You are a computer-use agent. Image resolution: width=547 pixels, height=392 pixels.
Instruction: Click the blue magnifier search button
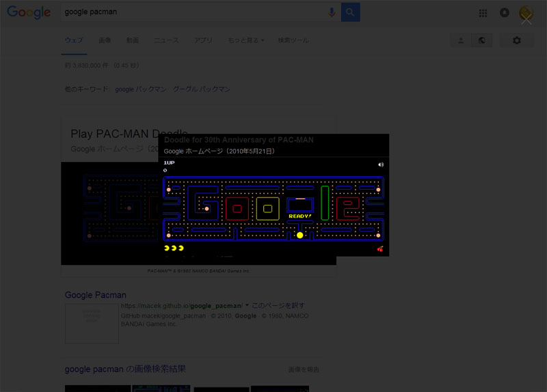pyautogui.click(x=350, y=12)
